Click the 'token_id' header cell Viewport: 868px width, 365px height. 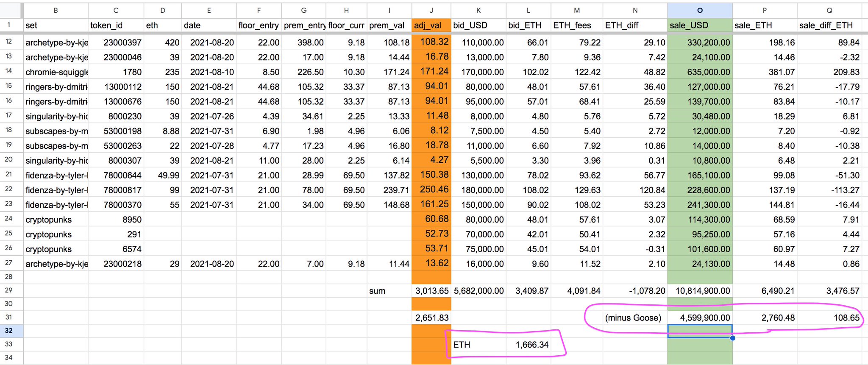(x=116, y=25)
